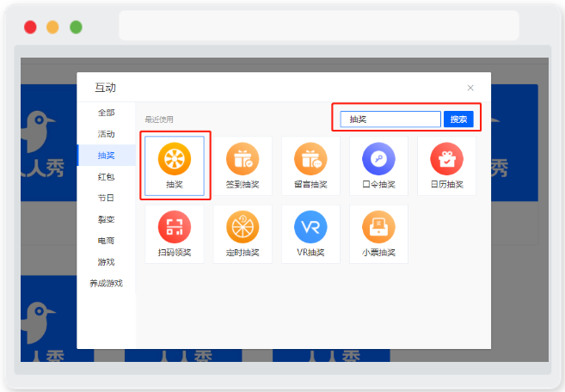565x392 pixels.
Task: Open the 小票抽奖 receipt icon
Action: tap(378, 227)
